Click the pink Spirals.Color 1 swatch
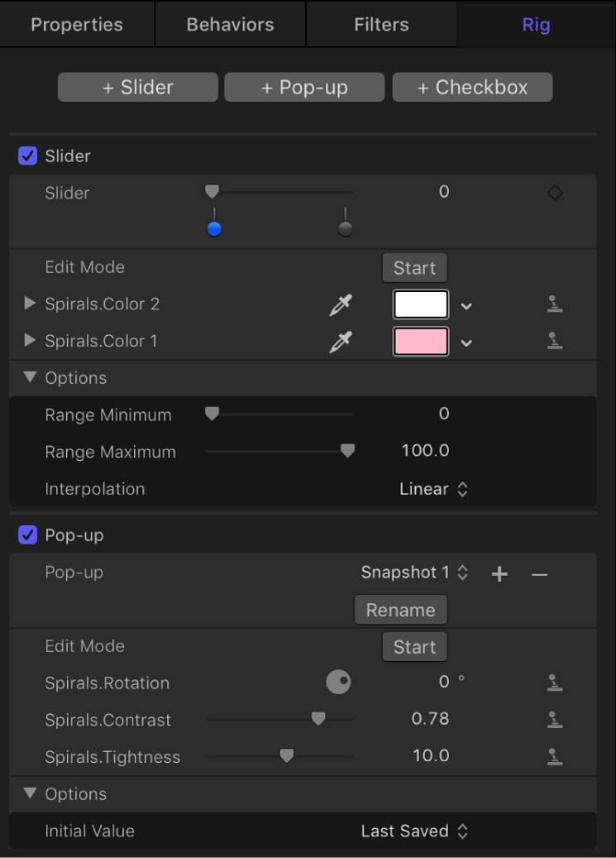 420,342
